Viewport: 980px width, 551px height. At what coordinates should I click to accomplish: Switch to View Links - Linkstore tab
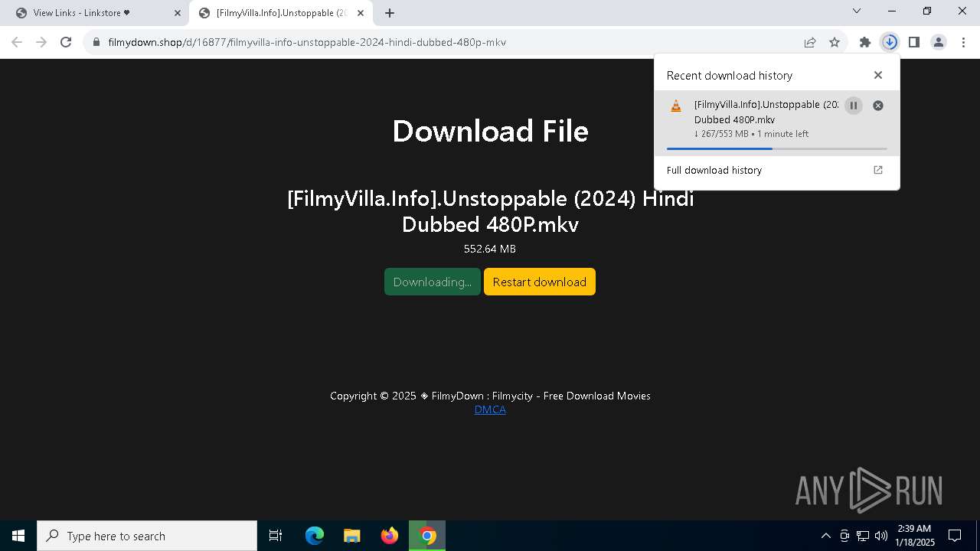[96, 13]
